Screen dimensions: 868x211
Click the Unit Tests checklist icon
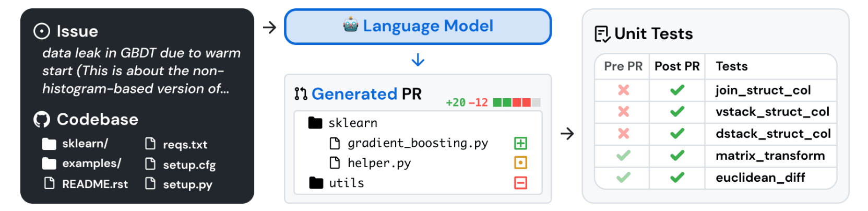pos(602,34)
